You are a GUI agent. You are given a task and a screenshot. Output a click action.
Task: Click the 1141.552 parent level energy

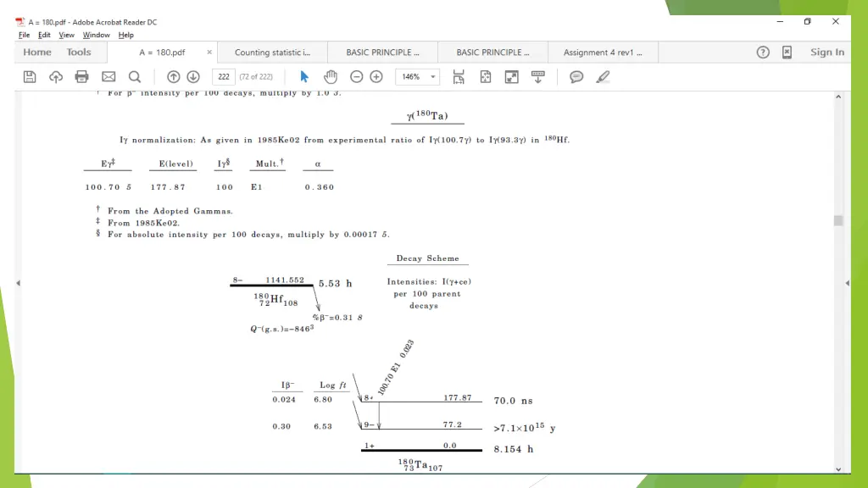coord(285,280)
